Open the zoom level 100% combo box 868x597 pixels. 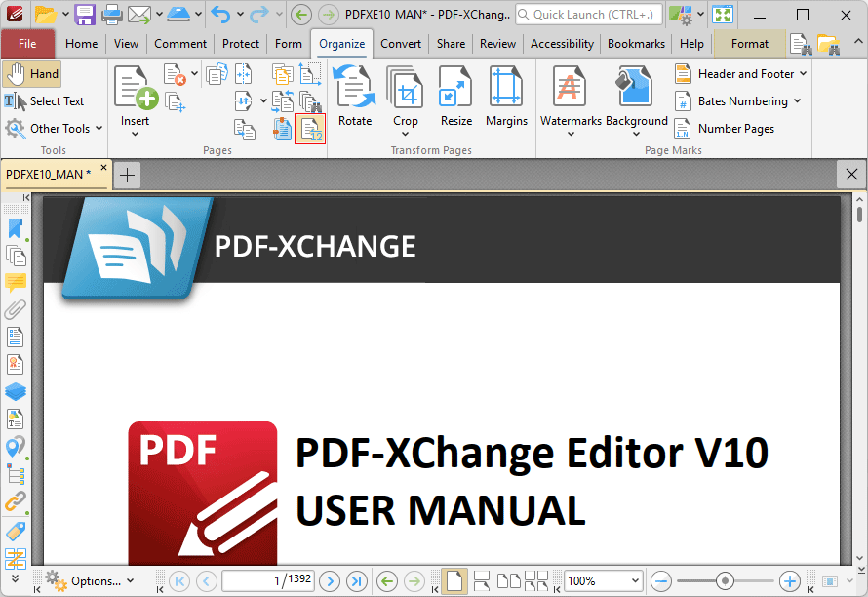tap(603, 580)
